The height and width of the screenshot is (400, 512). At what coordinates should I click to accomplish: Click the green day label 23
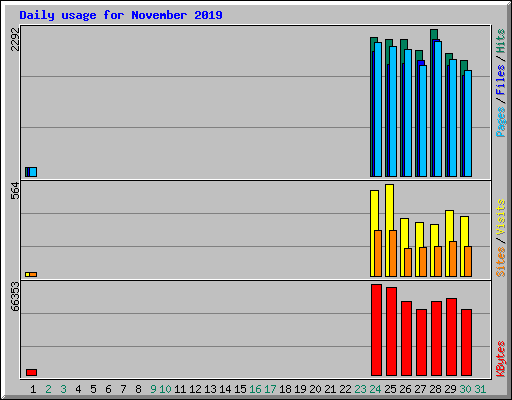click(x=360, y=389)
